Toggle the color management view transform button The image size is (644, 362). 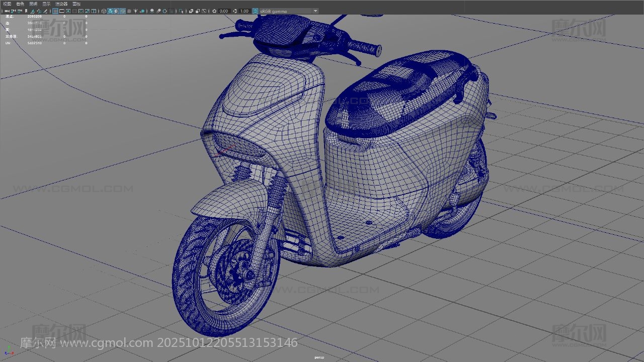click(255, 11)
